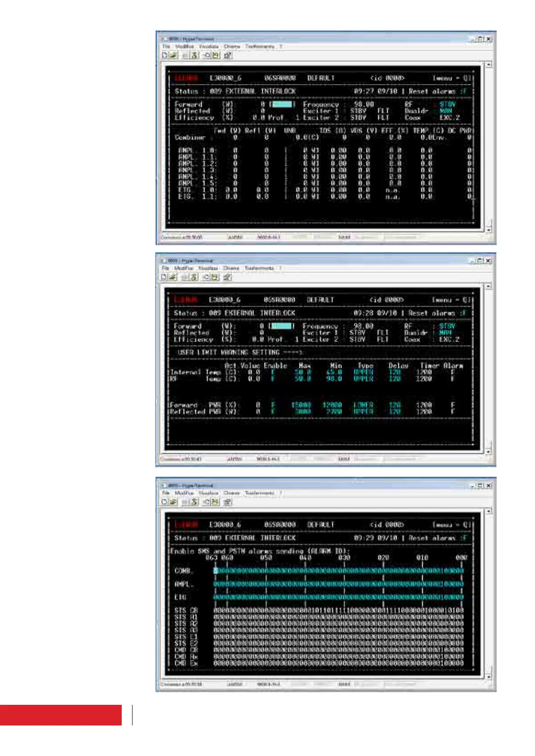Click 'Reset alarms' text in the 09:29 window

click(x=432, y=538)
